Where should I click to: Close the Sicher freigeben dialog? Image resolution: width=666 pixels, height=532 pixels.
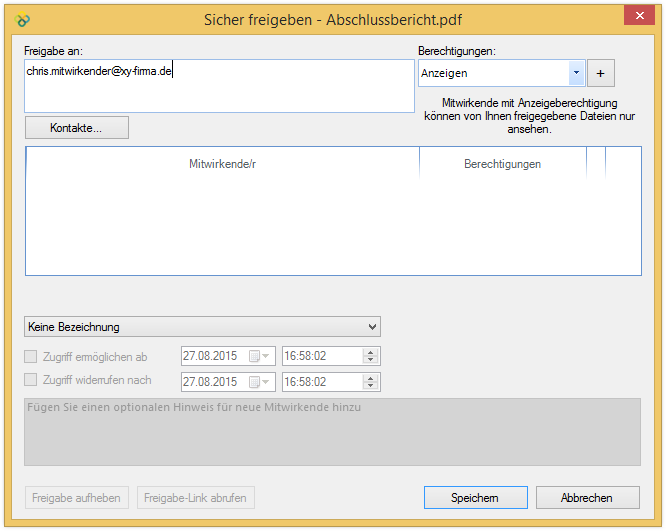[x=639, y=16]
